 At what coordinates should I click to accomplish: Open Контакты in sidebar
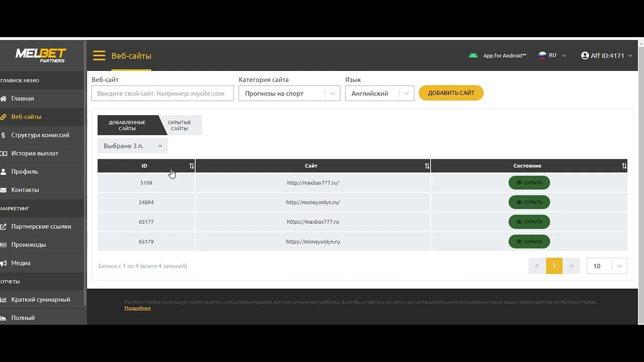[x=42, y=190]
